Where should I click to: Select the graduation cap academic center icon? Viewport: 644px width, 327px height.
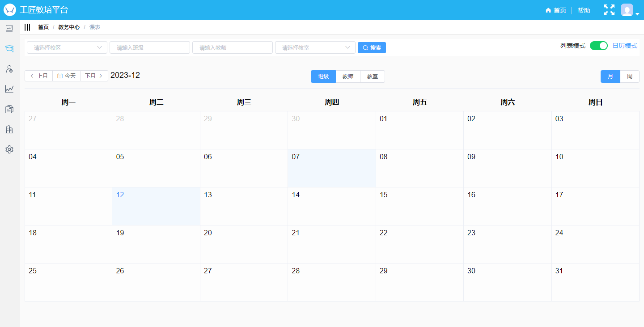tap(9, 48)
